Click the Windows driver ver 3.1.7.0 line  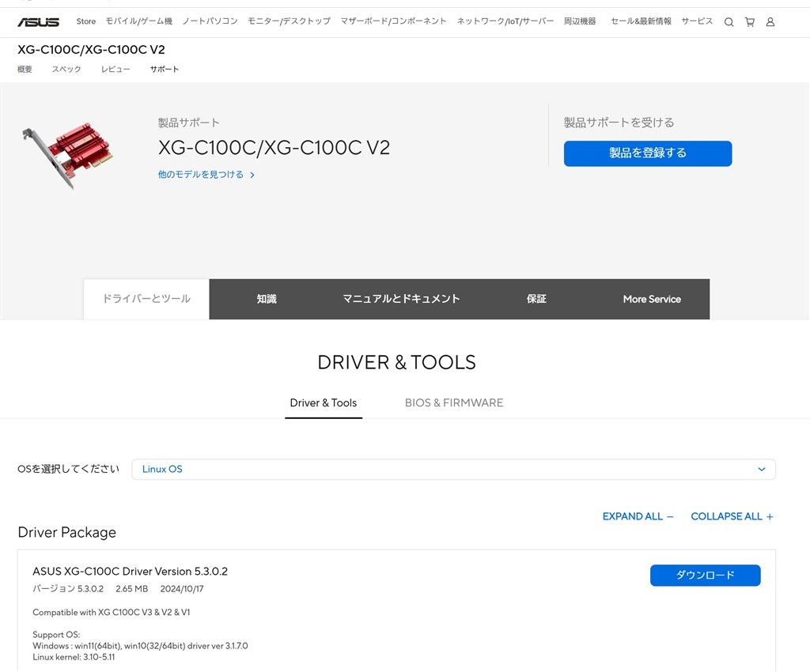tap(140, 646)
